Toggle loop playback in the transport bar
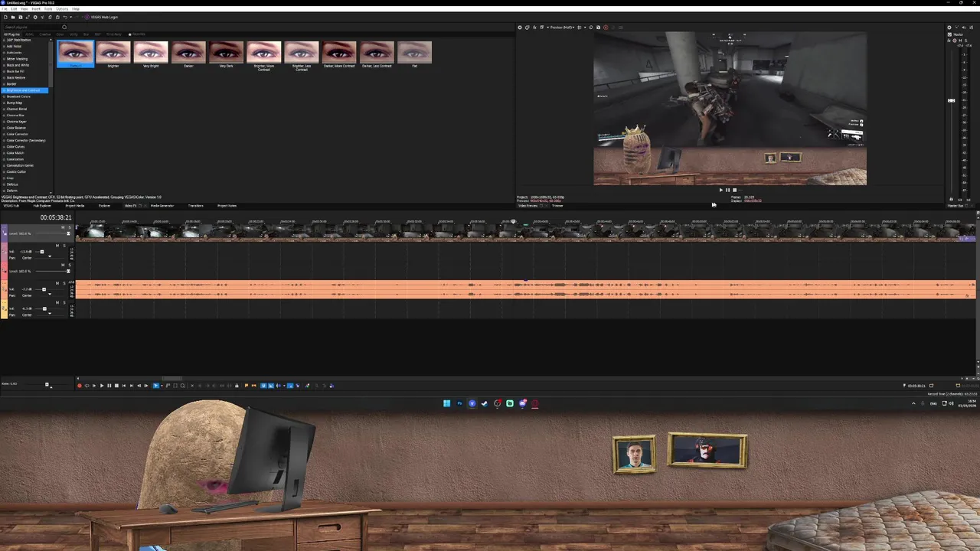 87,386
